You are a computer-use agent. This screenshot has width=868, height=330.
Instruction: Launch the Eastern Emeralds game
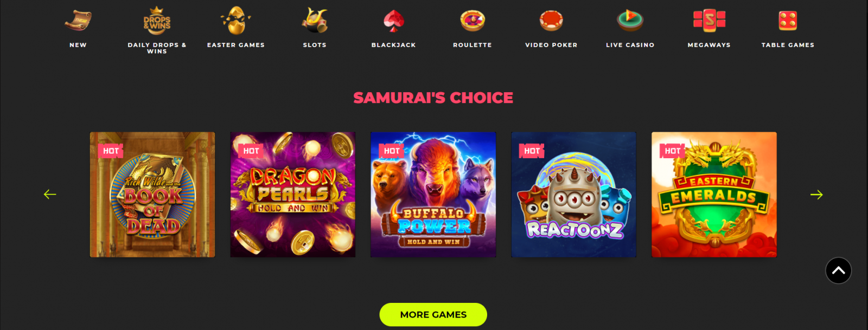(x=714, y=195)
